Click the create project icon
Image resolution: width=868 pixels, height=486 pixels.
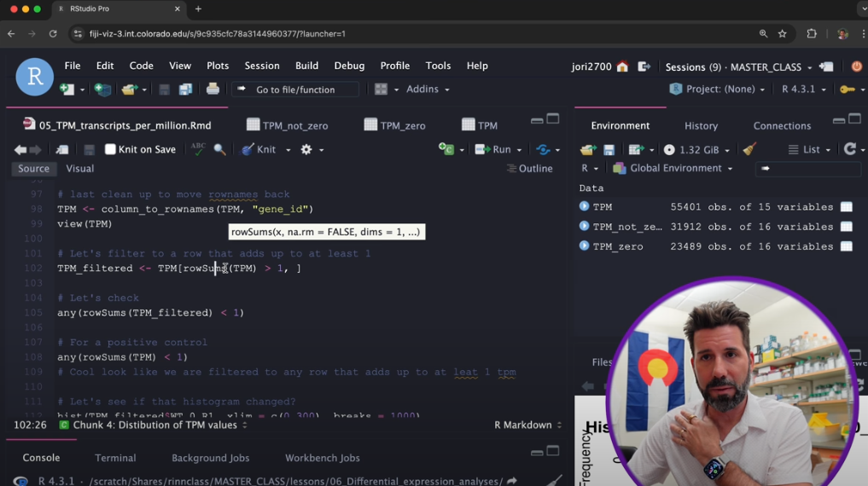tap(102, 89)
